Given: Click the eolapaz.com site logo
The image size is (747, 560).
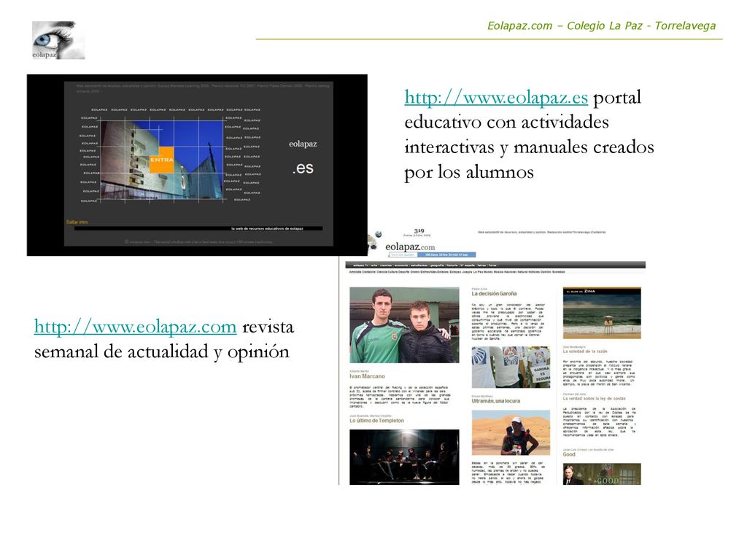Looking at the screenshot, I should coord(410,247).
